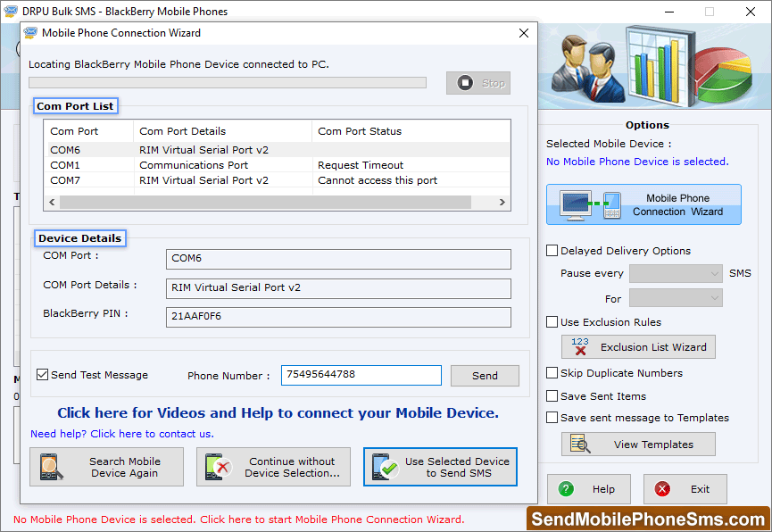Click No Mobile Phone Device is selected link
This screenshot has height=532, width=772.
[x=637, y=162]
